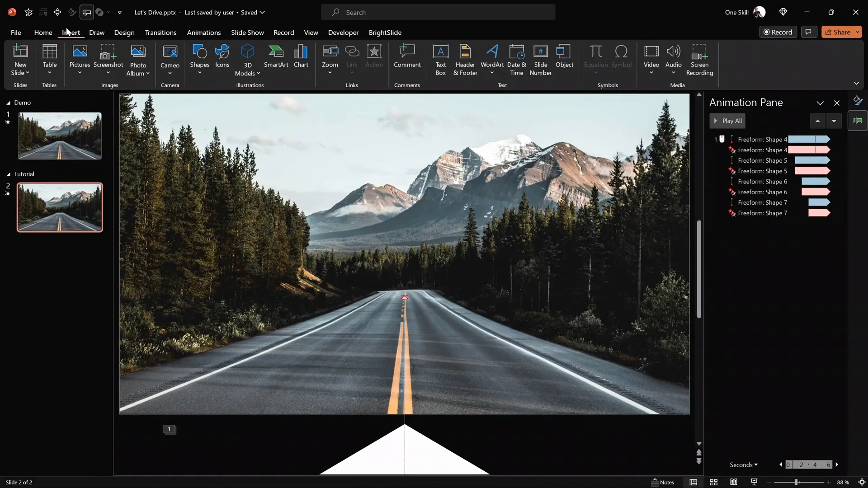
Task: Collapse the Demo section
Action: coord(8,103)
